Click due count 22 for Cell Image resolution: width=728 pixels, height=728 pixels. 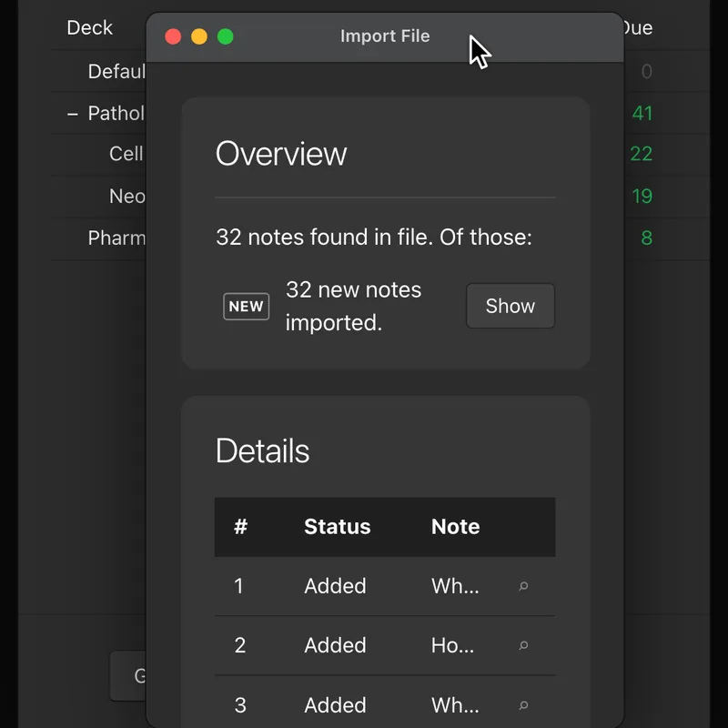coord(642,154)
